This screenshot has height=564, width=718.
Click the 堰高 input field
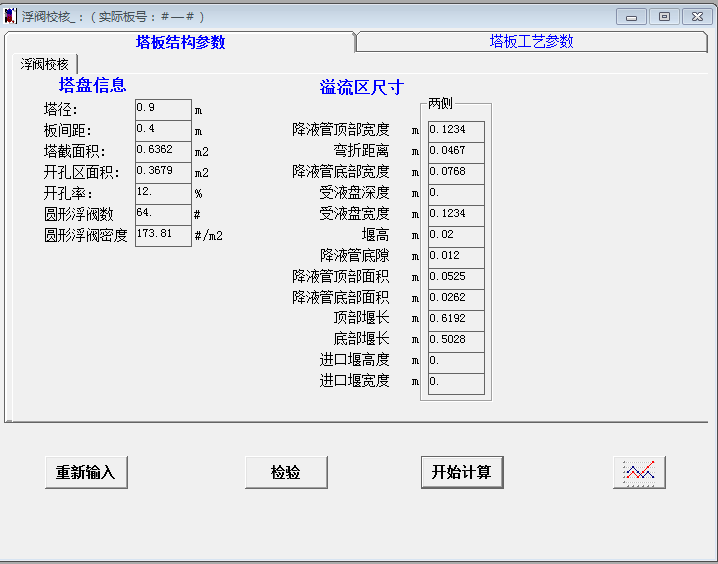click(456, 237)
